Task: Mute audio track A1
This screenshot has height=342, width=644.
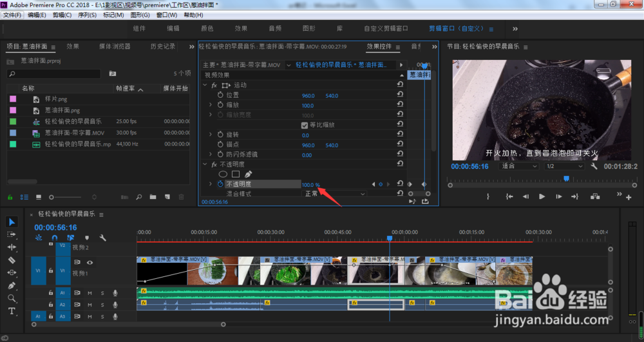Action: tap(90, 293)
